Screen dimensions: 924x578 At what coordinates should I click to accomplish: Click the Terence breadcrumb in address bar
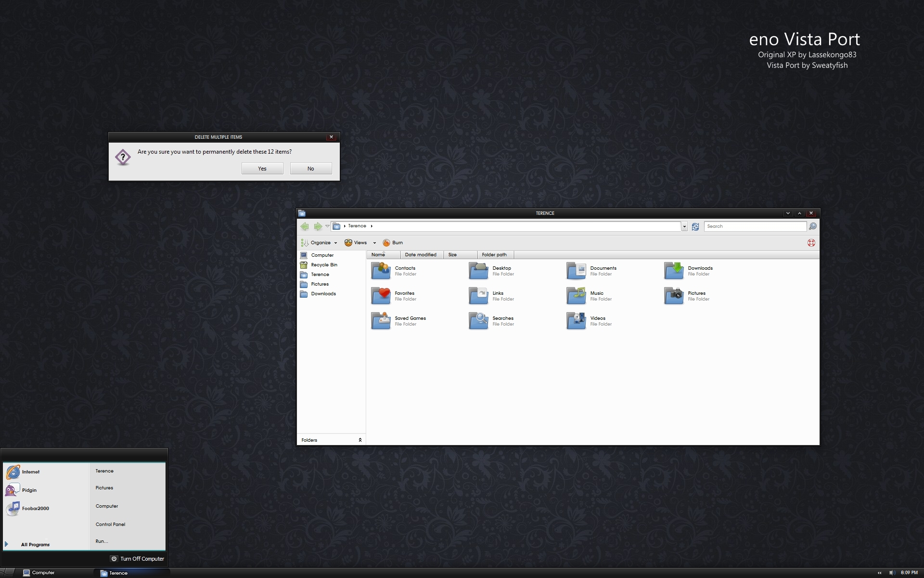[x=357, y=226]
